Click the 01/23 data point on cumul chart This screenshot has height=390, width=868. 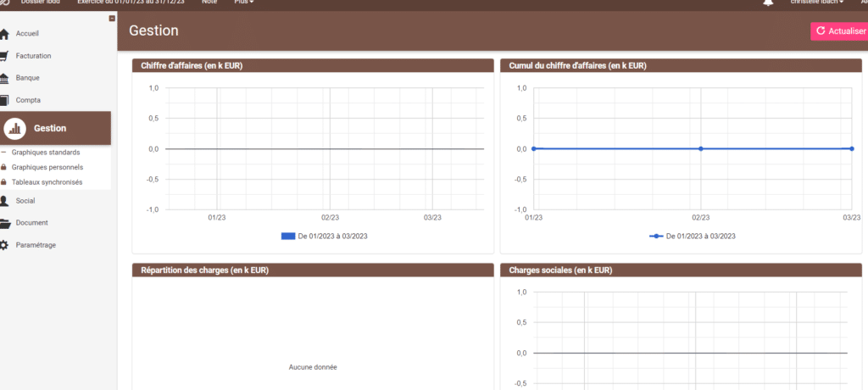(534, 148)
